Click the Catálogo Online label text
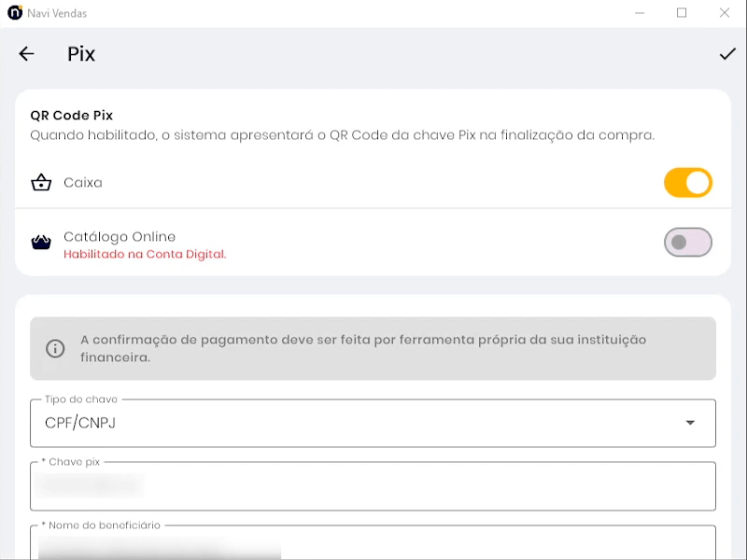 [120, 237]
